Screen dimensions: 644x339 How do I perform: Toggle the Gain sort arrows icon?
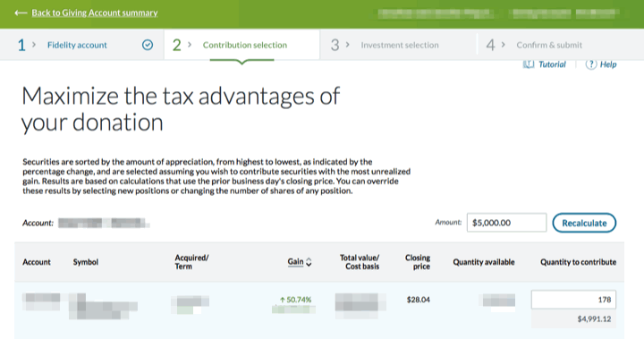pyautogui.click(x=309, y=262)
